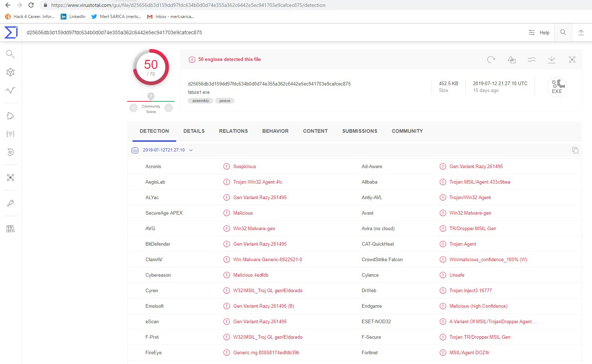Image resolution: width=592 pixels, height=364 pixels.
Task: Click the community score question mark
Action: [151, 96]
